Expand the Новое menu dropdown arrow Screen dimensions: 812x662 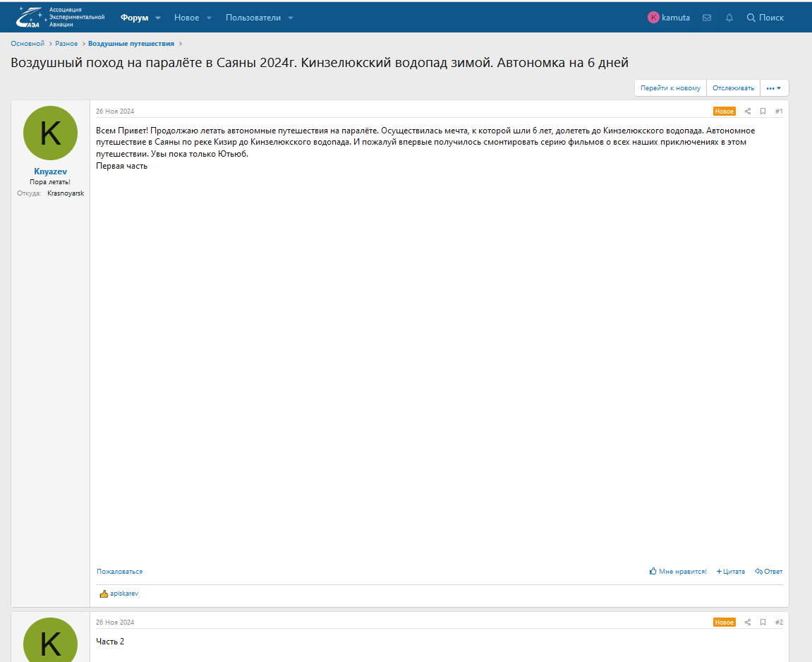209,18
